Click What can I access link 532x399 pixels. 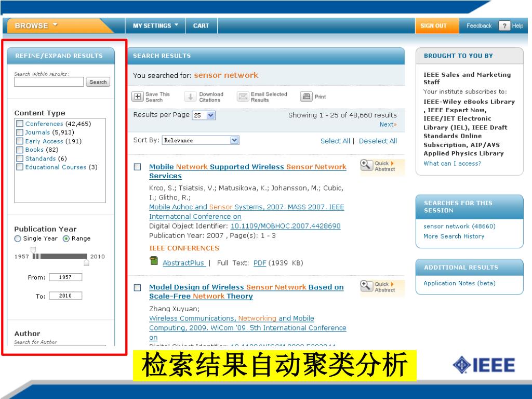(x=453, y=163)
